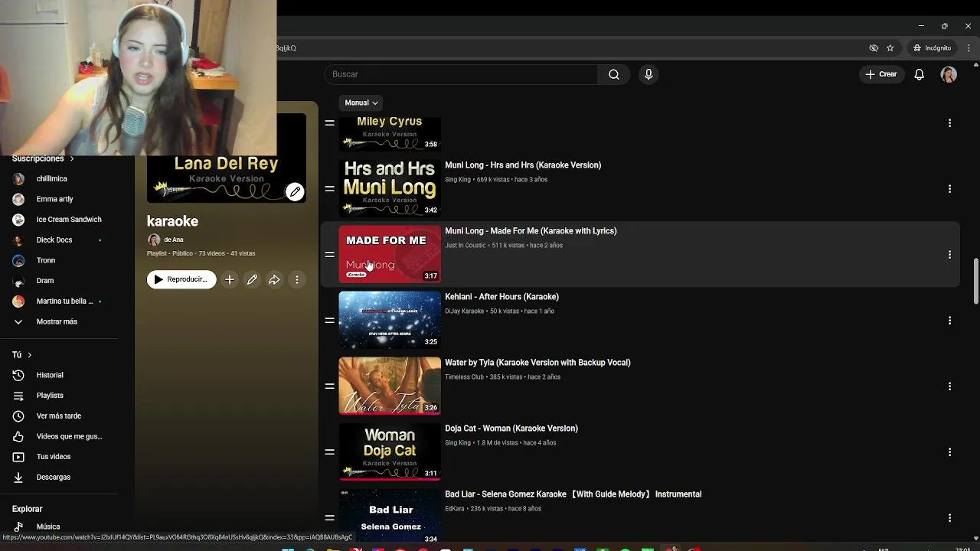Start voice search with microphone icon
980x551 pixels.
[648, 74]
